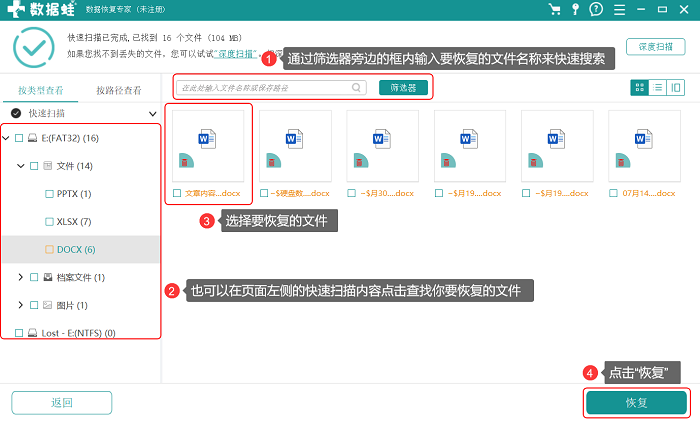This screenshot has width=700, height=427.
Task: Focus the file name search field
Action: tap(271, 88)
